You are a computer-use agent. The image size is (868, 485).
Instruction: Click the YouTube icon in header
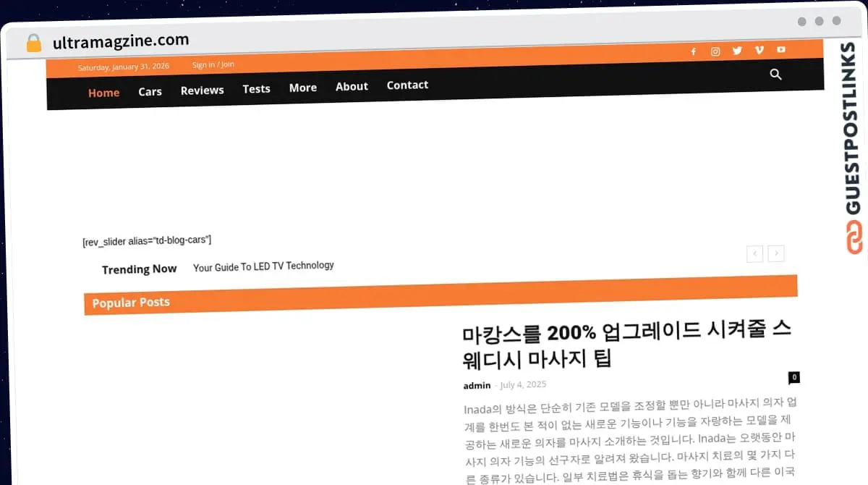[x=781, y=49]
